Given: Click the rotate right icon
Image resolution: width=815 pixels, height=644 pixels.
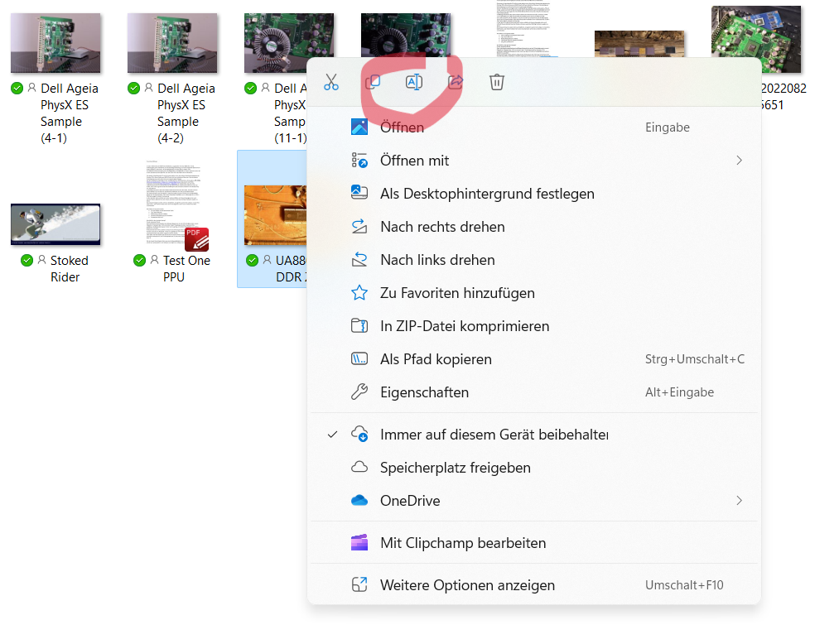Looking at the screenshot, I should point(359,227).
